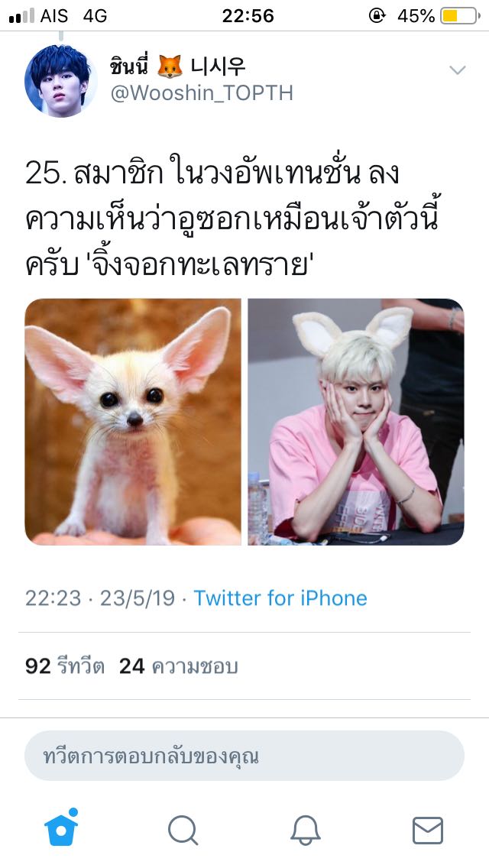Expand the tweet options chevron

coord(458,70)
